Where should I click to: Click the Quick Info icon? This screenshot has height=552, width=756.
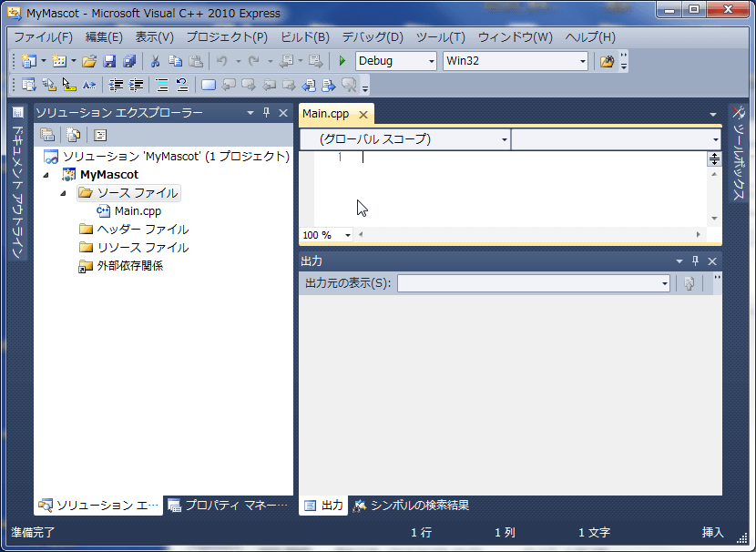click(69, 86)
